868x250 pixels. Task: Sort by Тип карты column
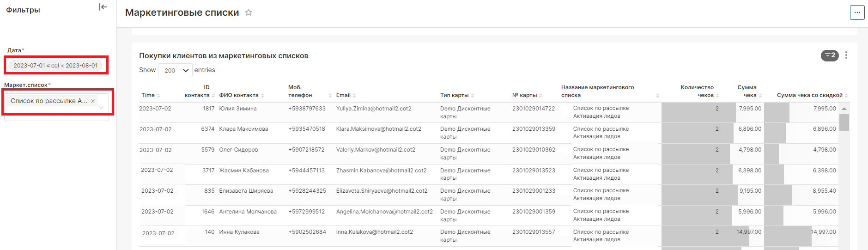(454, 95)
